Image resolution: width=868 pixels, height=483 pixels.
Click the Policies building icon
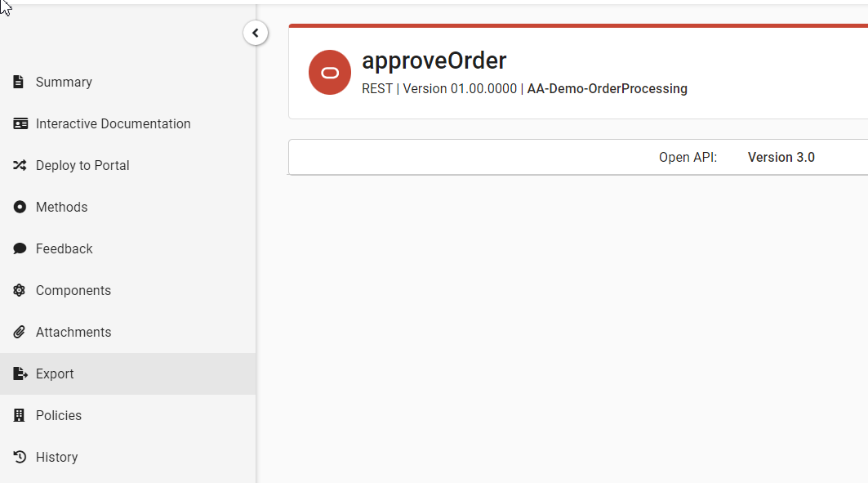pyautogui.click(x=19, y=415)
